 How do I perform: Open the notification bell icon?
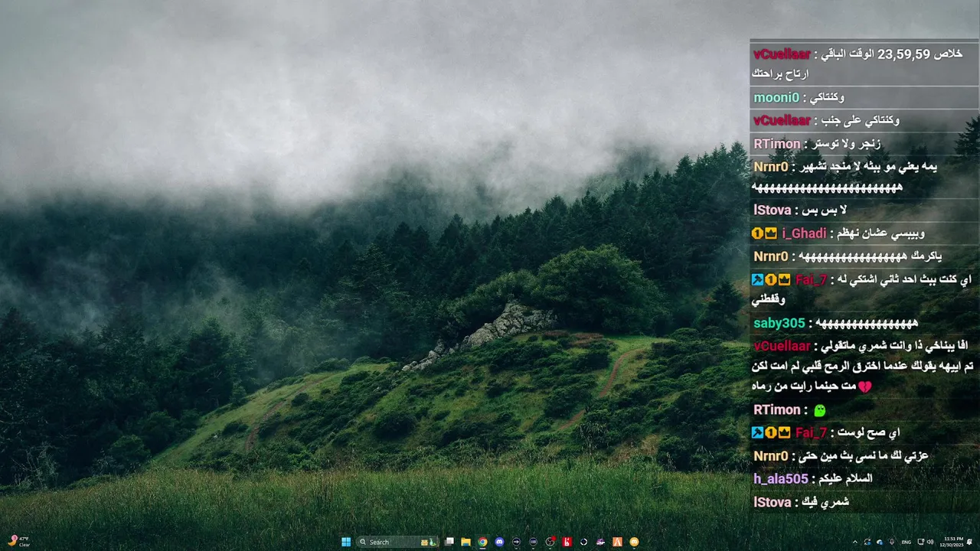coord(969,542)
